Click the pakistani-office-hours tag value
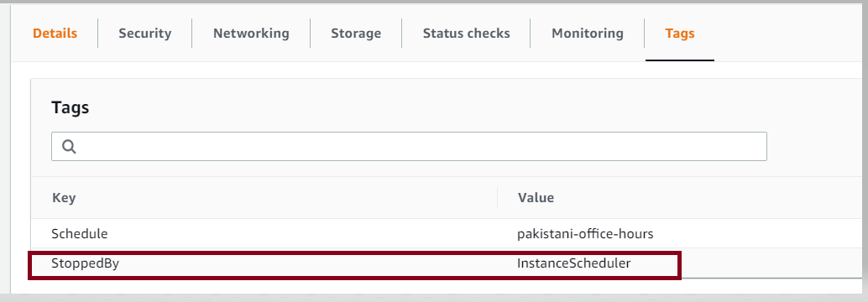This screenshot has height=302, width=868. tap(585, 234)
